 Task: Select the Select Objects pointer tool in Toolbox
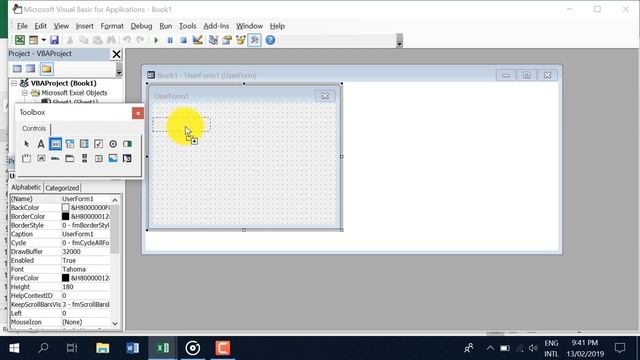27,144
